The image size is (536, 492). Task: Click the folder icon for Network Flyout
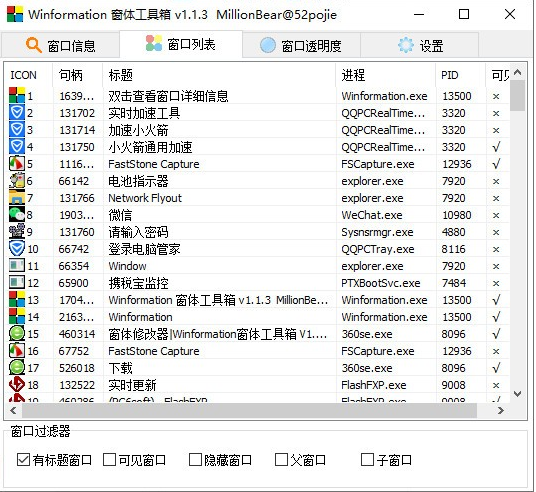click(17, 198)
